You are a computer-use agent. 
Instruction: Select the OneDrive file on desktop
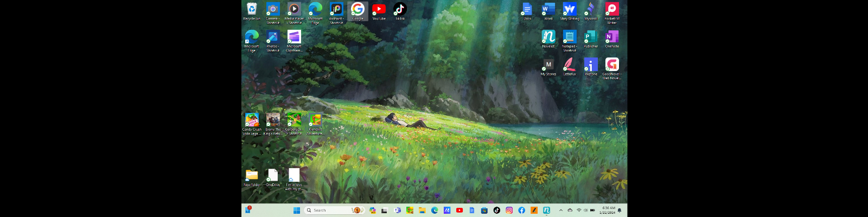273,177
